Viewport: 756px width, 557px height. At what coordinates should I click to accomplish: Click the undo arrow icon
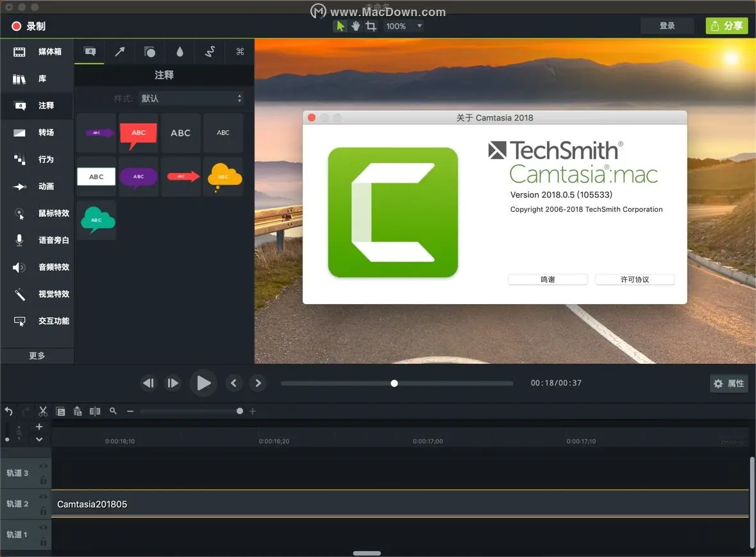[9, 411]
